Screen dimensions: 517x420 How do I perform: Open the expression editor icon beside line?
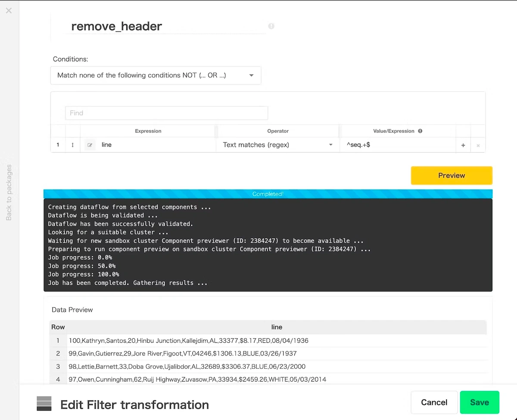coord(90,145)
